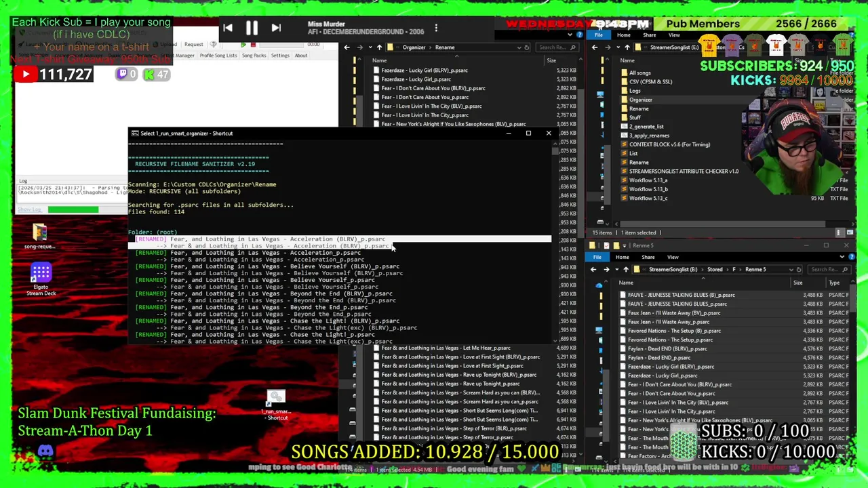Screen dimensions: 868x488
Task: Open the music player's three-dot menu
Action: 436,28
